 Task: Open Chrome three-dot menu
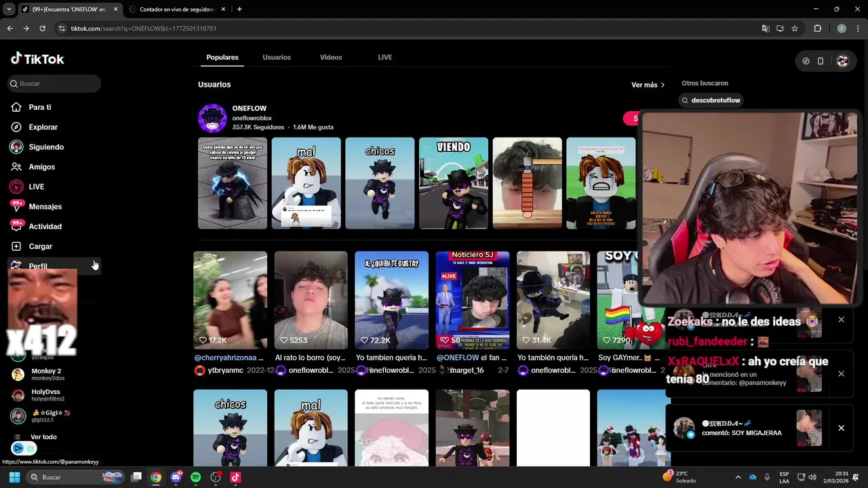857,28
